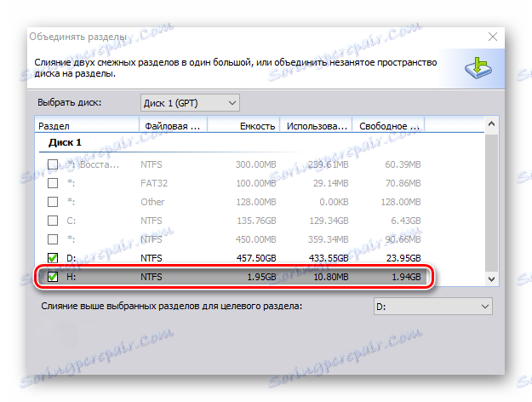Check the 450.00MB NTFS partition checkbox

click(x=53, y=239)
